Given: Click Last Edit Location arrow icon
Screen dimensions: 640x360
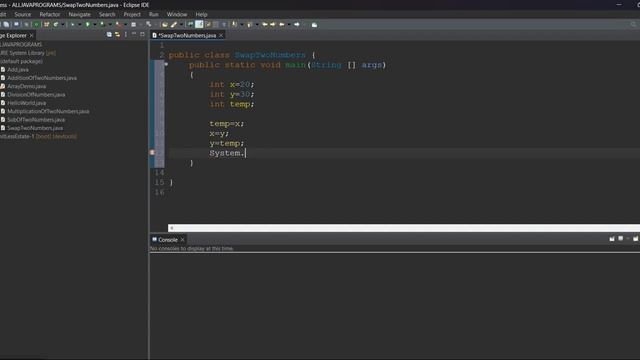Looking at the screenshot, I should [x=264, y=24].
